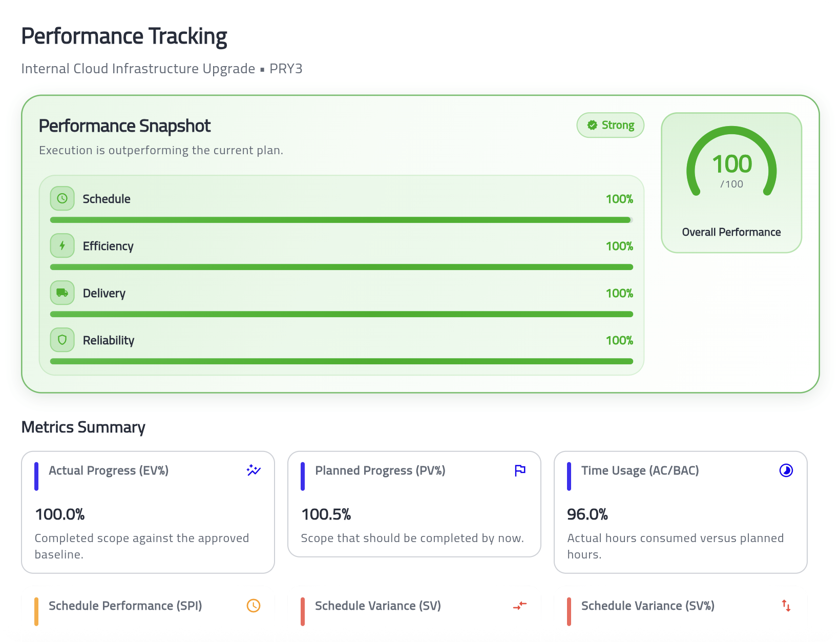Select the flag icon on Planned Progress card
Viewport: 840px width, 642px height.
tap(520, 470)
